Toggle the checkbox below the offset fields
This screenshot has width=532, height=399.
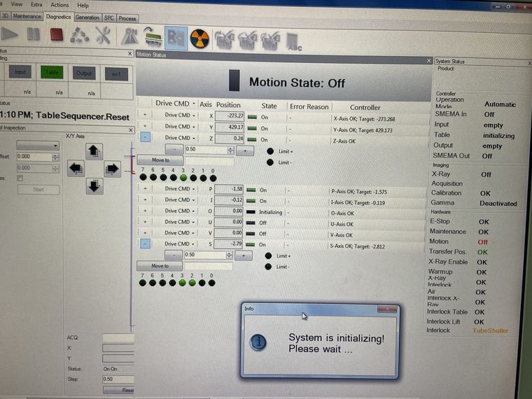20,178
